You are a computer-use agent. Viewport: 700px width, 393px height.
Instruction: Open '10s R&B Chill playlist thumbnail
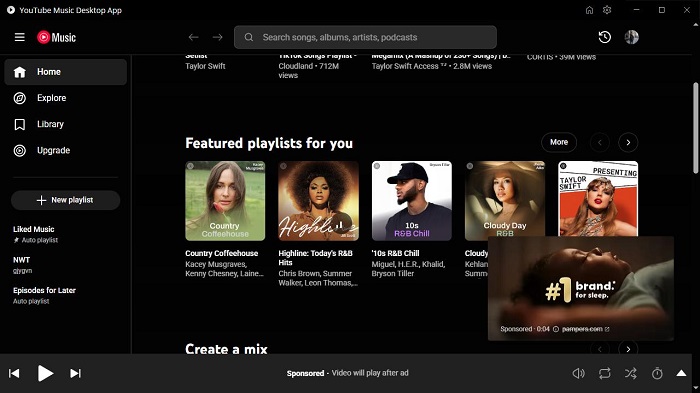pos(412,201)
